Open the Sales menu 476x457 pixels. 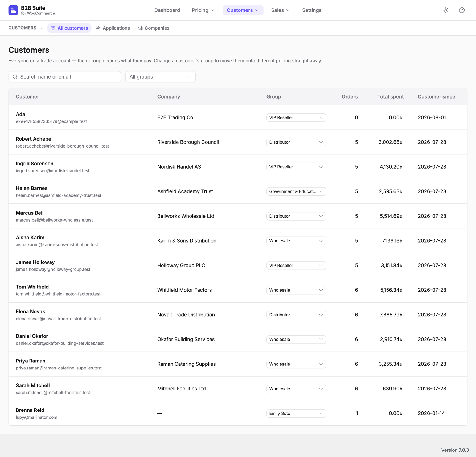click(280, 10)
